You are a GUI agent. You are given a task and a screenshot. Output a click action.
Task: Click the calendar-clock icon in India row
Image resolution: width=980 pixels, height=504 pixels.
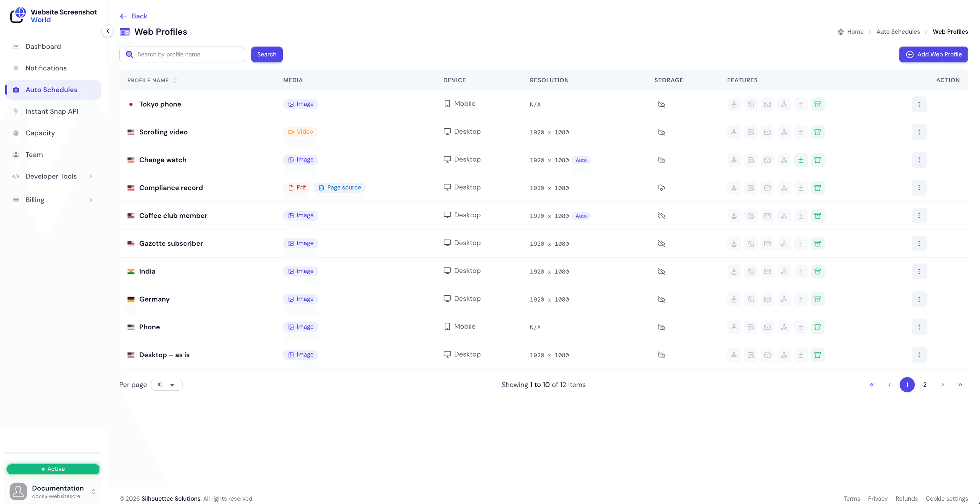pos(751,271)
